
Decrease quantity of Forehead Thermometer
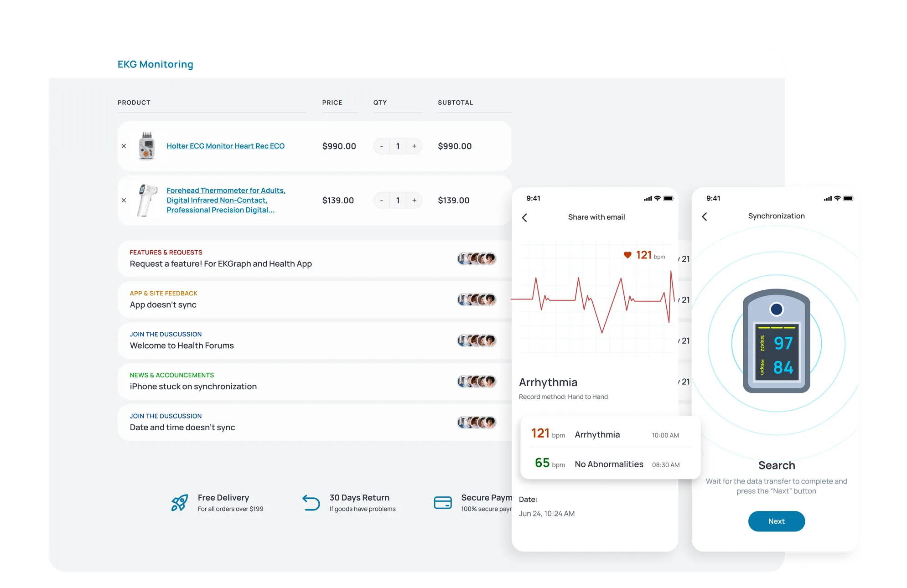(382, 201)
